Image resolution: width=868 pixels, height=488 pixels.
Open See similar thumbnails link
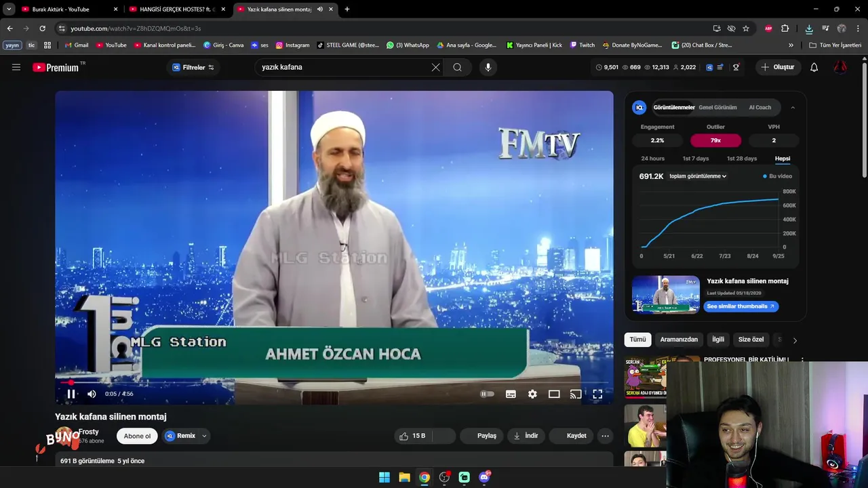(x=741, y=306)
